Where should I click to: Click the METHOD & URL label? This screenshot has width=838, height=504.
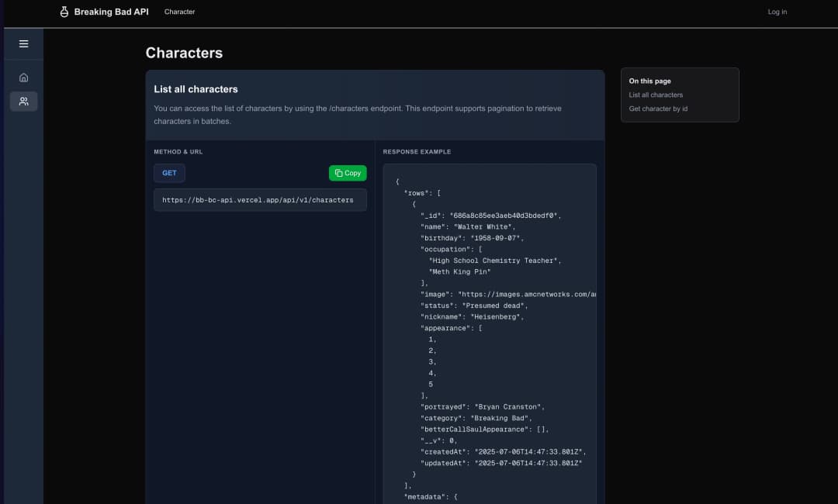click(x=178, y=152)
